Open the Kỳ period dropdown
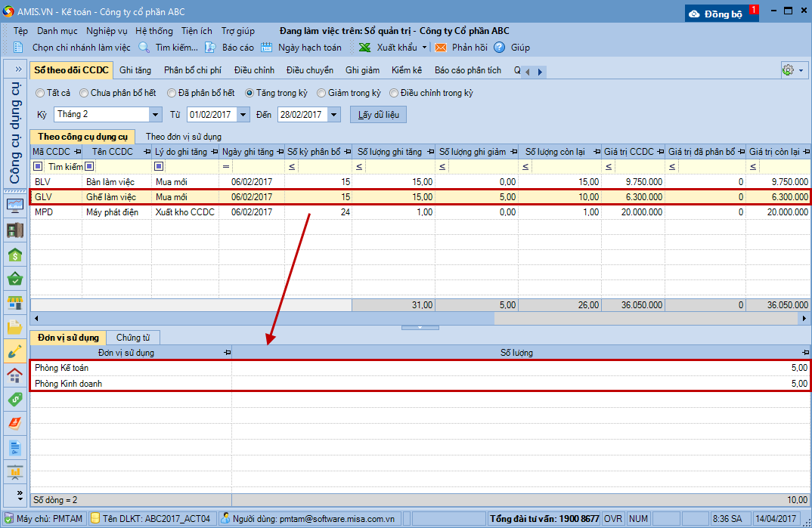 156,115
